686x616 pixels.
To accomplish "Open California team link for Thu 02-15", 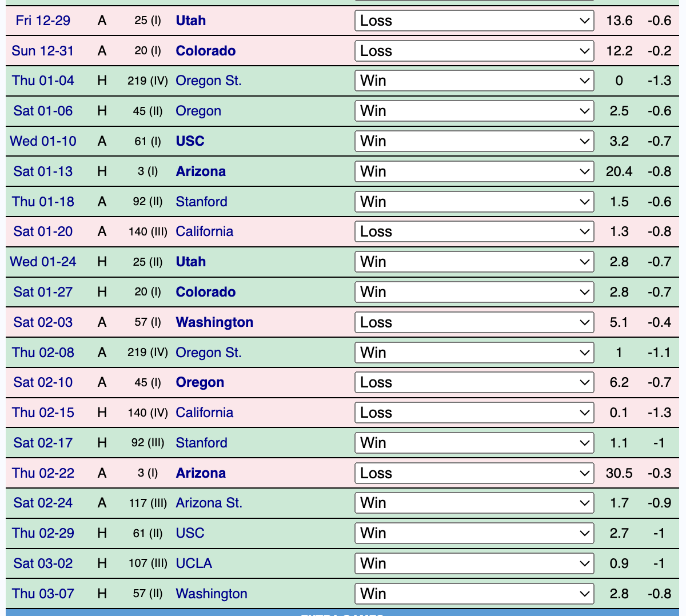I will click(x=204, y=413).
